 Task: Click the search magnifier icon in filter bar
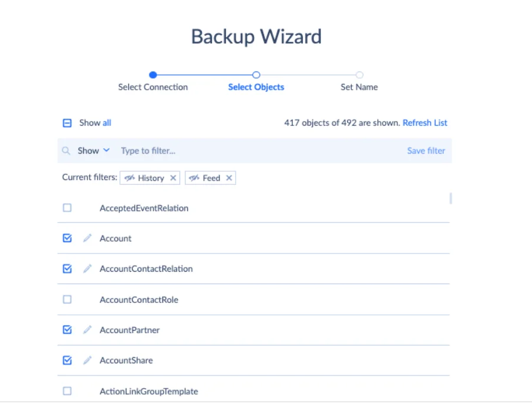coord(66,151)
